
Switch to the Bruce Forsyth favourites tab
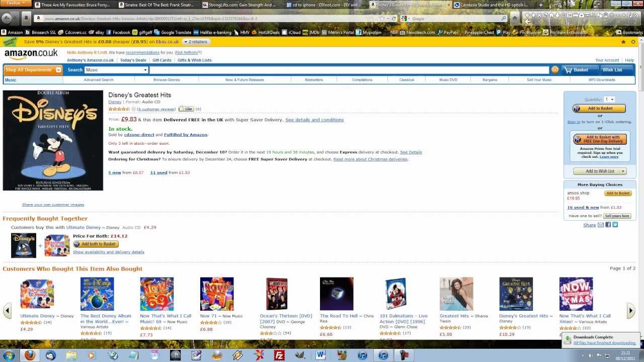pos(74,5)
